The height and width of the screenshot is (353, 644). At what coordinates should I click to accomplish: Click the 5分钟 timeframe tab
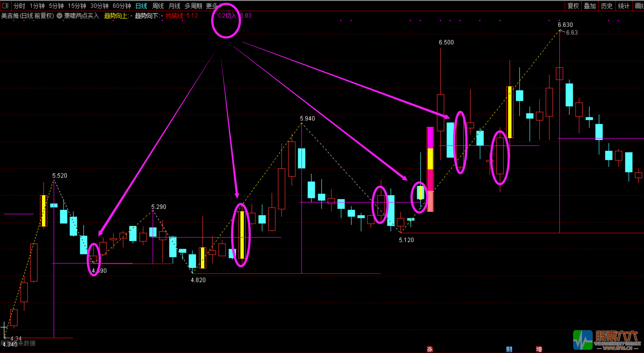(x=56, y=6)
